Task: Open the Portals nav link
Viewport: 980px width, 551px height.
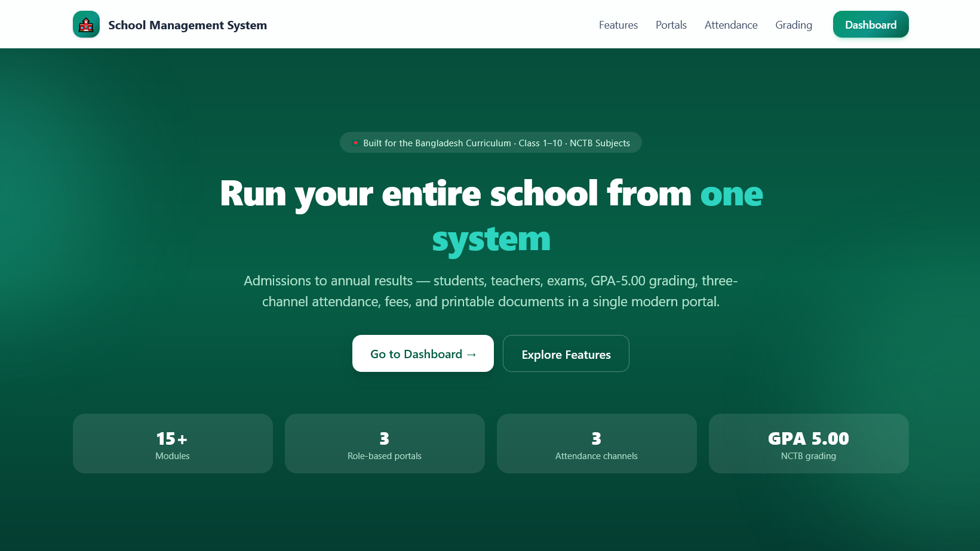Action: (671, 25)
